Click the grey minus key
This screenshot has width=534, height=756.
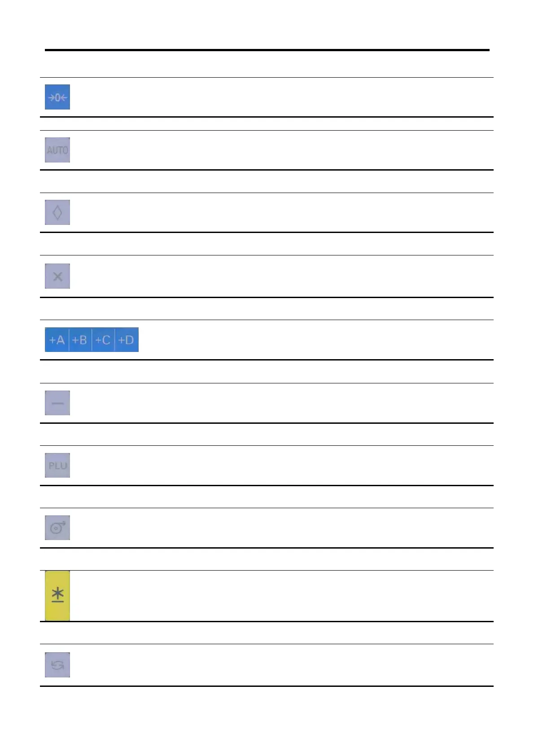click(x=57, y=403)
